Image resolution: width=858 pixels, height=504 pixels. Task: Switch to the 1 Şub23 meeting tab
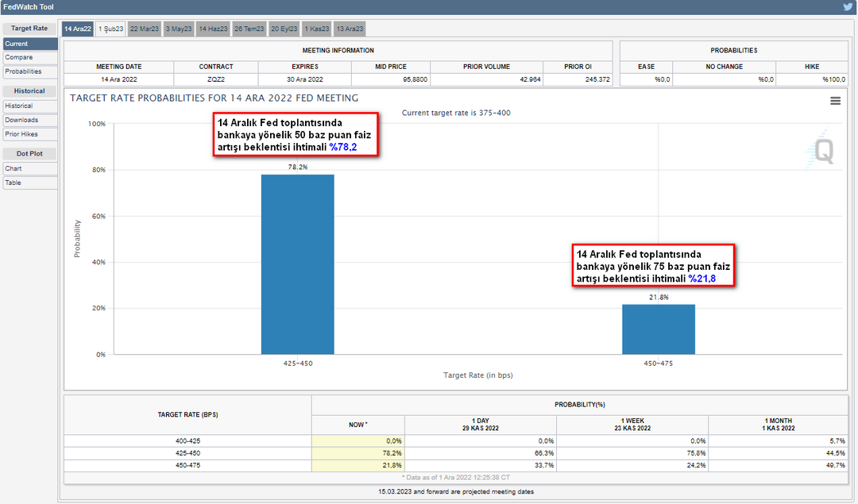[x=111, y=29]
